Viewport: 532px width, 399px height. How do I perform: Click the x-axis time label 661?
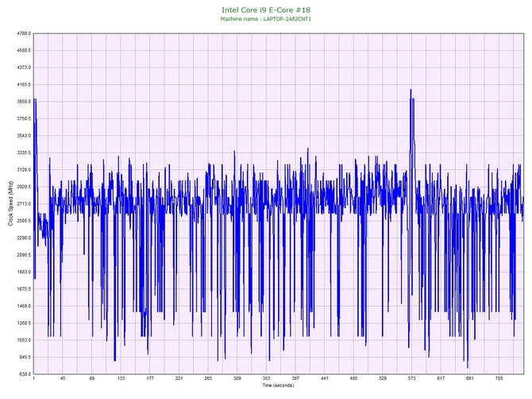(470, 378)
